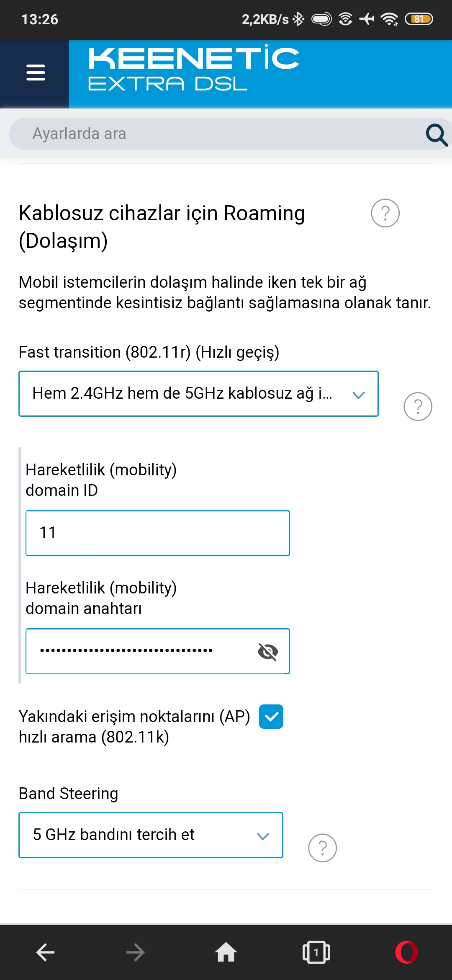Toggle 802.11k fast AP search checkbox
Image resolution: width=452 pixels, height=980 pixels.
click(x=271, y=717)
